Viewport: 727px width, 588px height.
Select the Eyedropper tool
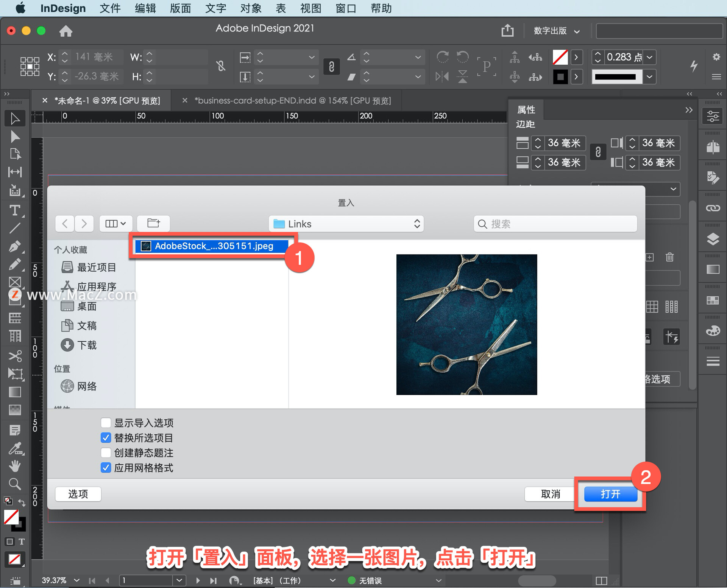[x=15, y=448]
